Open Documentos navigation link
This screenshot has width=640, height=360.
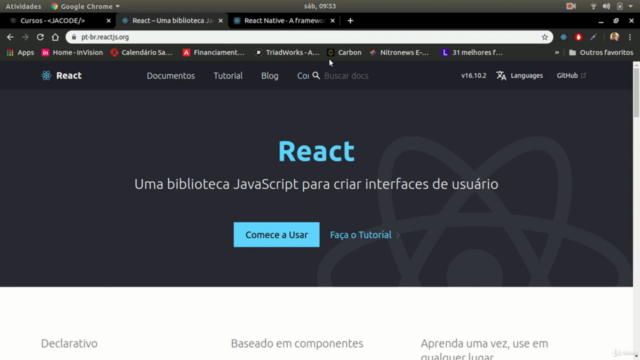[171, 76]
